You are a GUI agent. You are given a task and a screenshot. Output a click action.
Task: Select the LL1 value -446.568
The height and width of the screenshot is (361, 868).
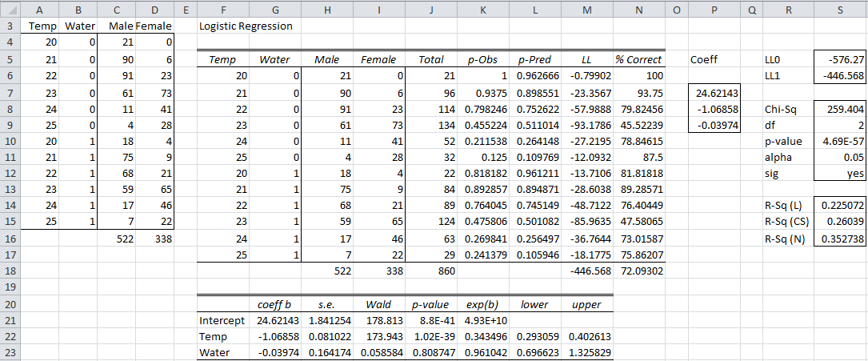point(840,75)
